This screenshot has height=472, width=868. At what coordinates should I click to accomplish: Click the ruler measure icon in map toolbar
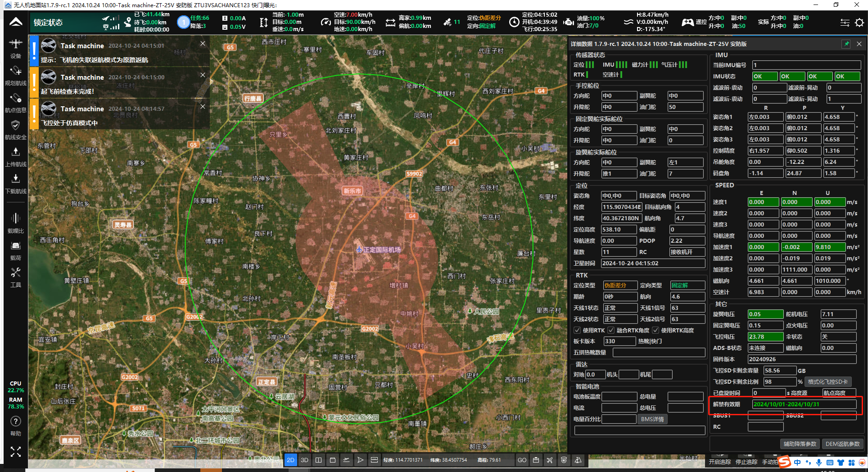pyautogui.click(x=374, y=460)
